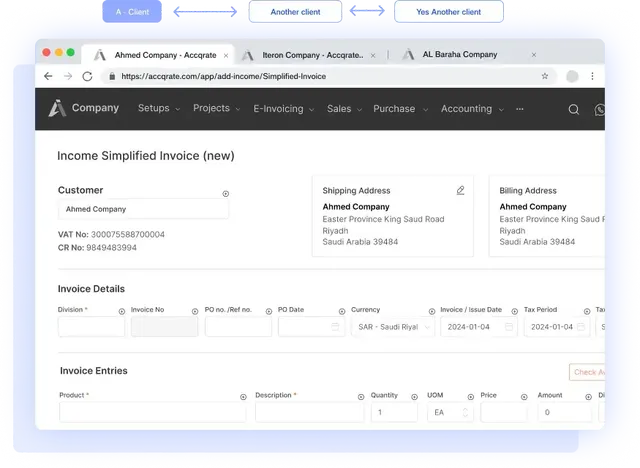
Task: Click the circle icon beside Price
Action: coord(524,397)
